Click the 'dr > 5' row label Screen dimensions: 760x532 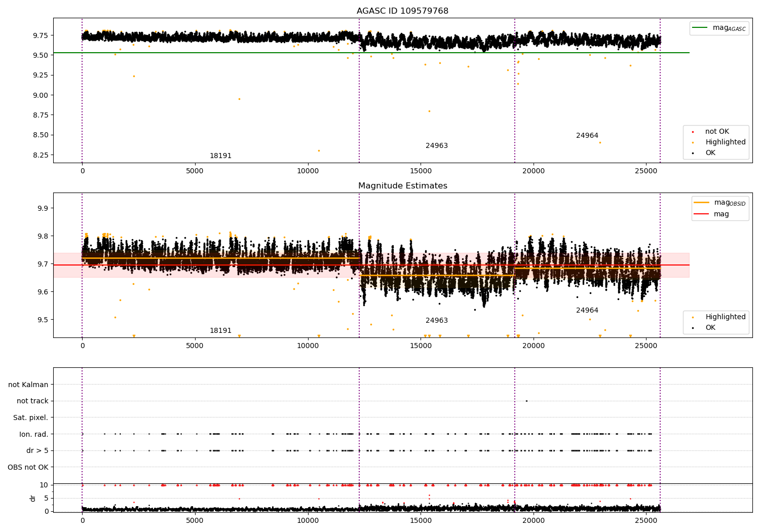coord(37,451)
